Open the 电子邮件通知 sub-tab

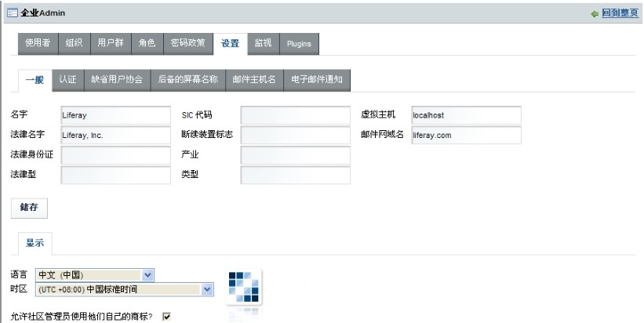pos(317,80)
